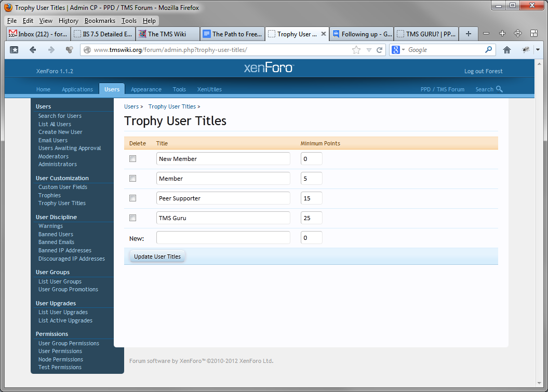Viewport: 548px width, 392px height.
Task: Switch to the Following up browser tab
Action: pyautogui.click(x=362, y=34)
